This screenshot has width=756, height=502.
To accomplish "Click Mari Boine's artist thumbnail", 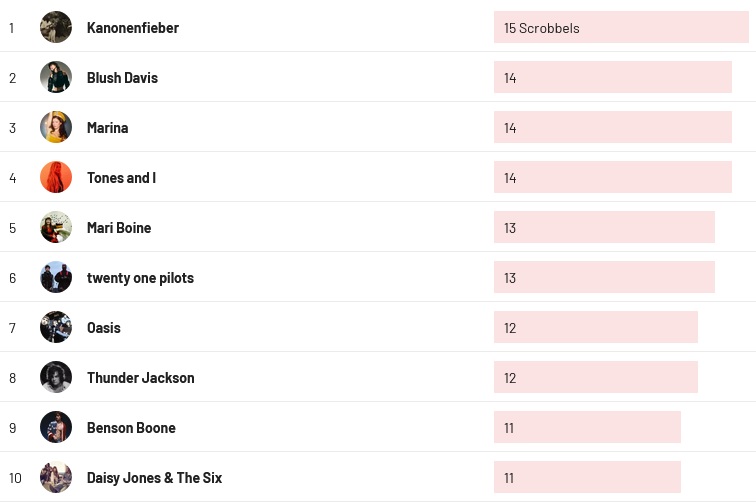I will point(56,227).
